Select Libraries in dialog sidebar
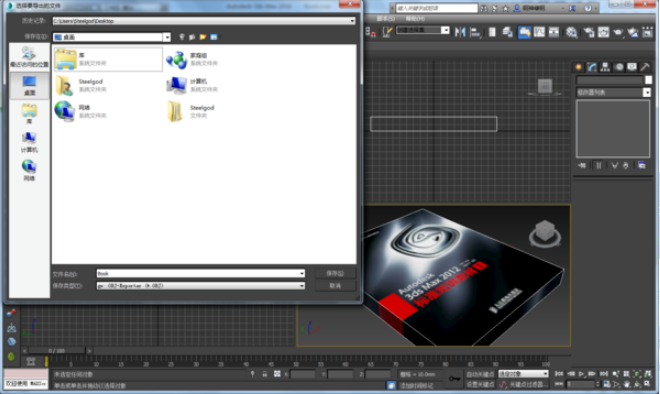 [29, 114]
